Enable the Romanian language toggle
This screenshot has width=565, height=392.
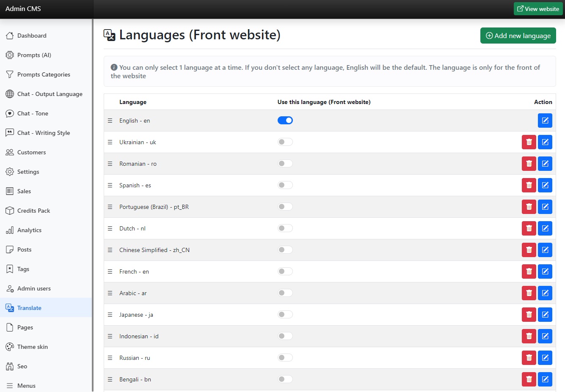[x=285, y=164]
